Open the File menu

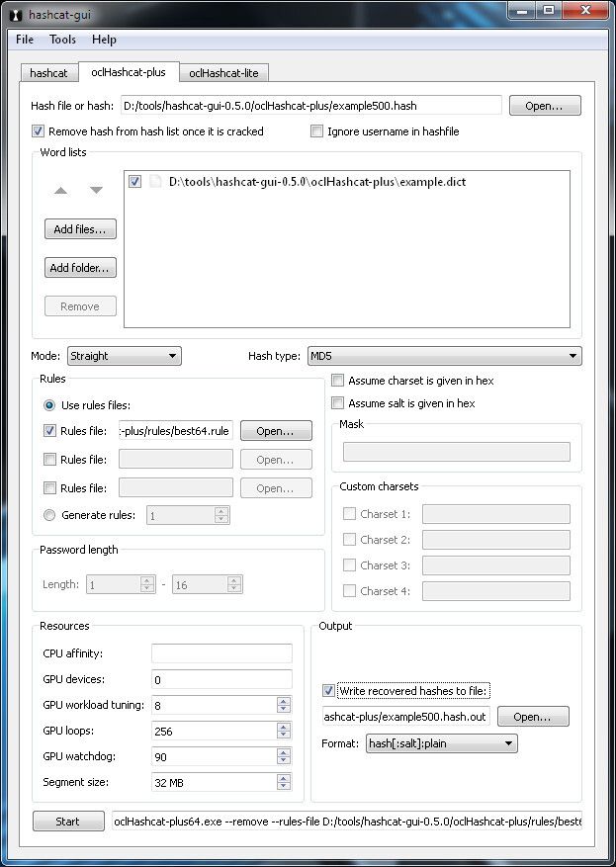point(25,40)
